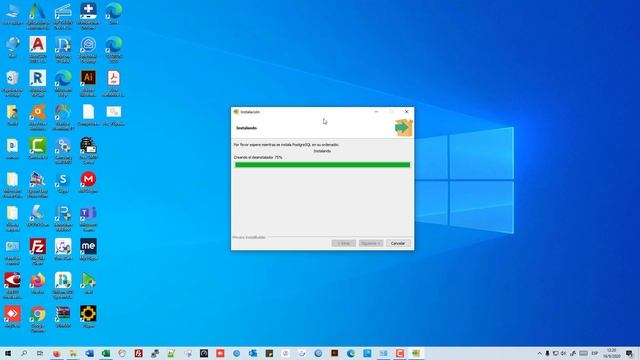Open the MEGAsync red M desktop icon

tap(88, 182)
